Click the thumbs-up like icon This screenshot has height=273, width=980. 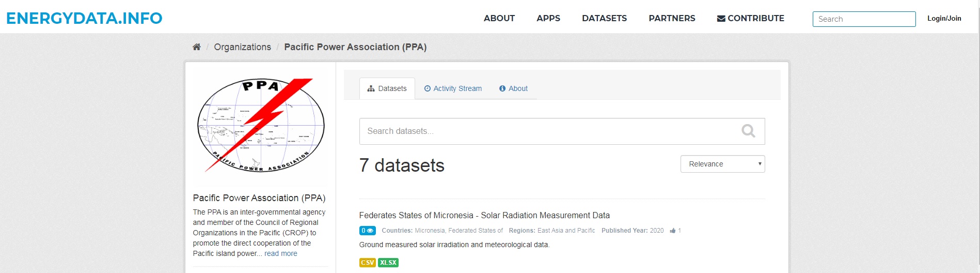673,231
